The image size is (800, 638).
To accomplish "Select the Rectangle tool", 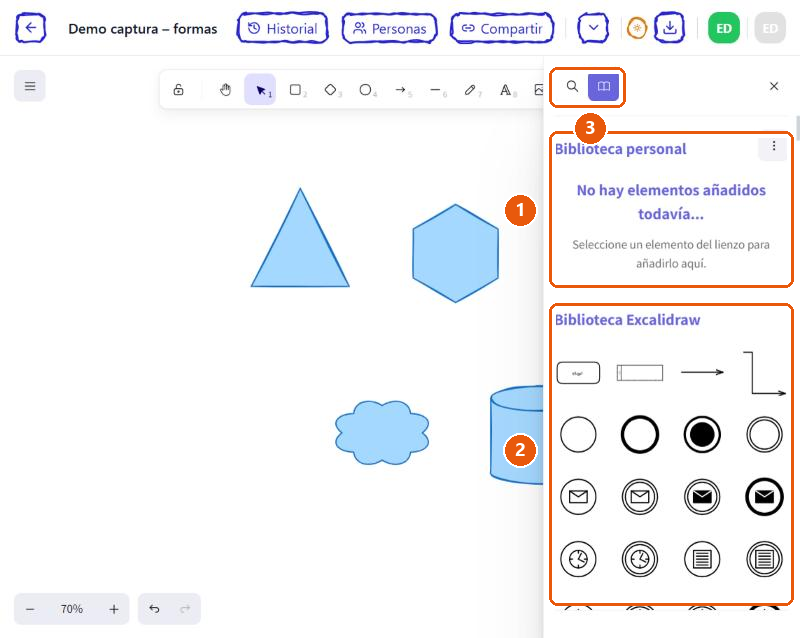I will [x=295, y=90].
